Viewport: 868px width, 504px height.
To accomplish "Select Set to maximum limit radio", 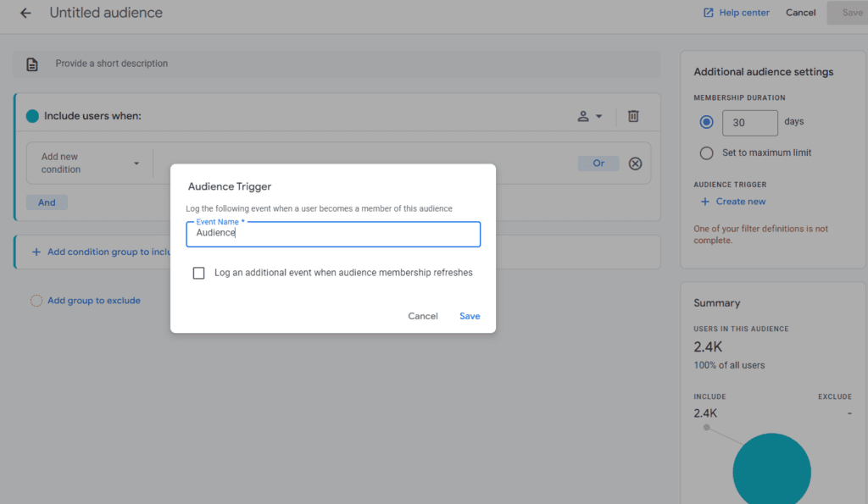I will pos(706,152).
